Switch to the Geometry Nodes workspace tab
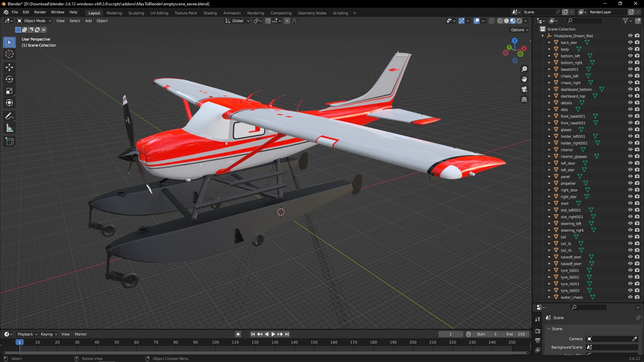Image resolution: width=644 pixels, height=362 pixels. coord(312,13)
